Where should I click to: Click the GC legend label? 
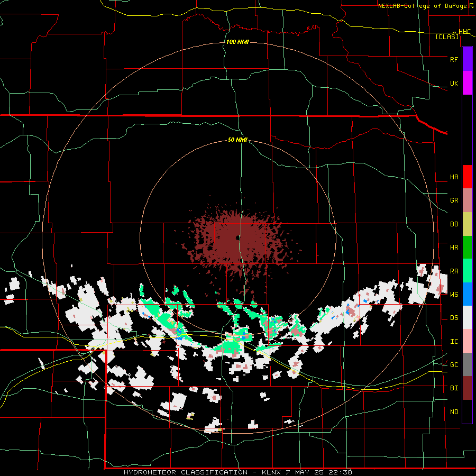coord(454,364)
